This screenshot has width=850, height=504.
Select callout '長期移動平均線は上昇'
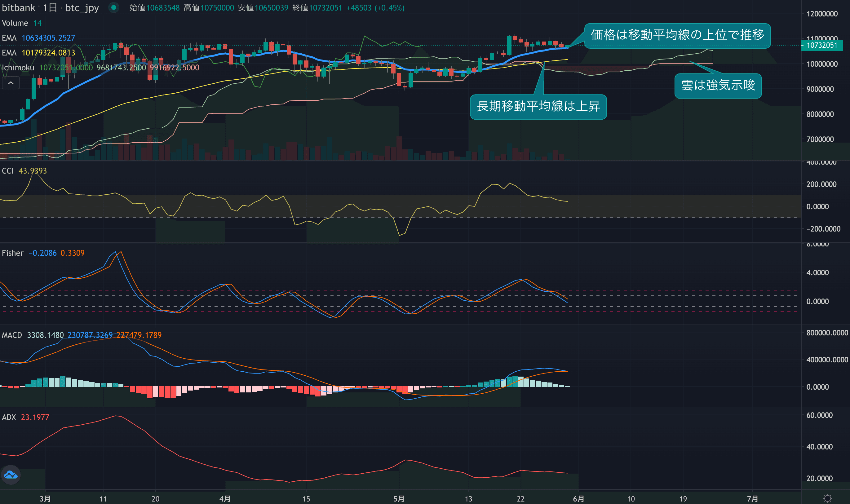[538, 107]
